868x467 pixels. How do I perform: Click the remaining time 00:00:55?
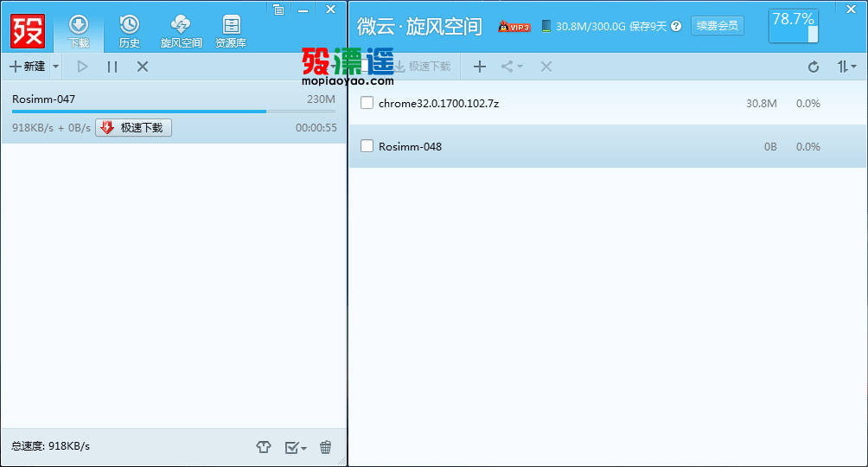[316, 127]
